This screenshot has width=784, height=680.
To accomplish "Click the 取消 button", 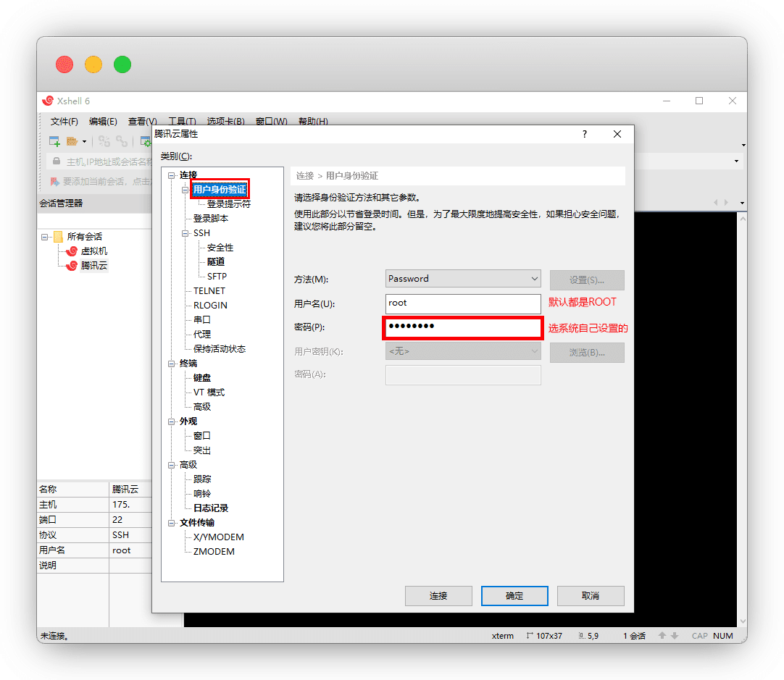I will point(590,596).
